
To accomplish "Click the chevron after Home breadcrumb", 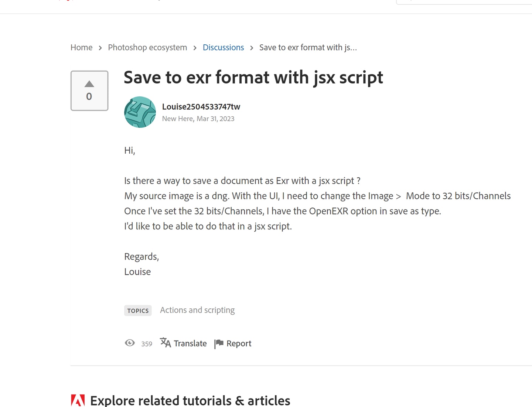I will (x=100, y=48).
